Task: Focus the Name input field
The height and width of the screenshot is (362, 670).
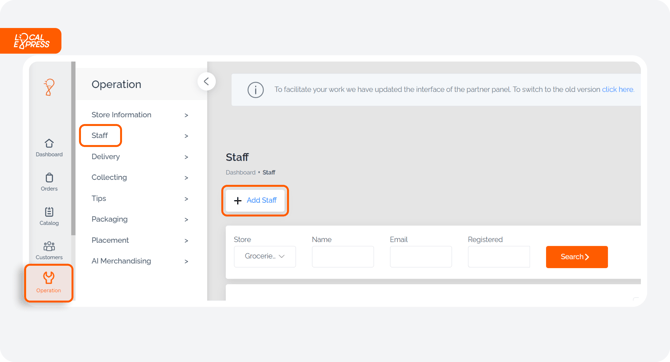Action: click(x=343, y=256)
